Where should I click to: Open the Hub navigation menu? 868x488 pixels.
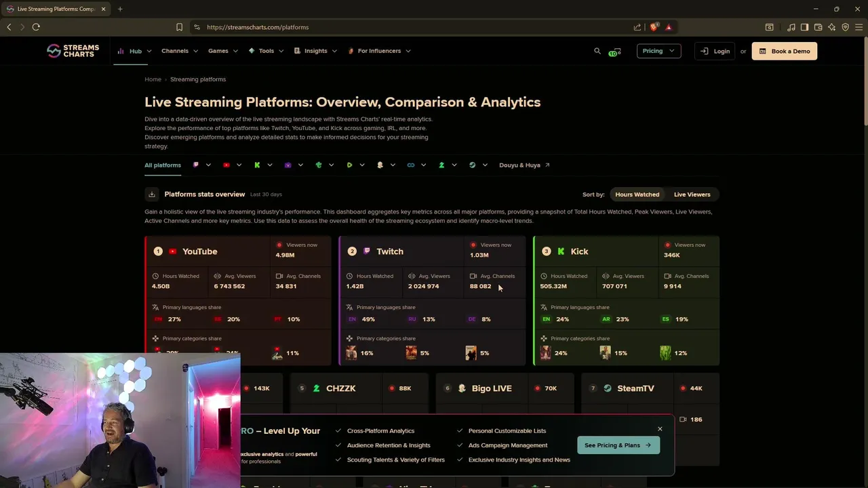(x=135, y=51)
